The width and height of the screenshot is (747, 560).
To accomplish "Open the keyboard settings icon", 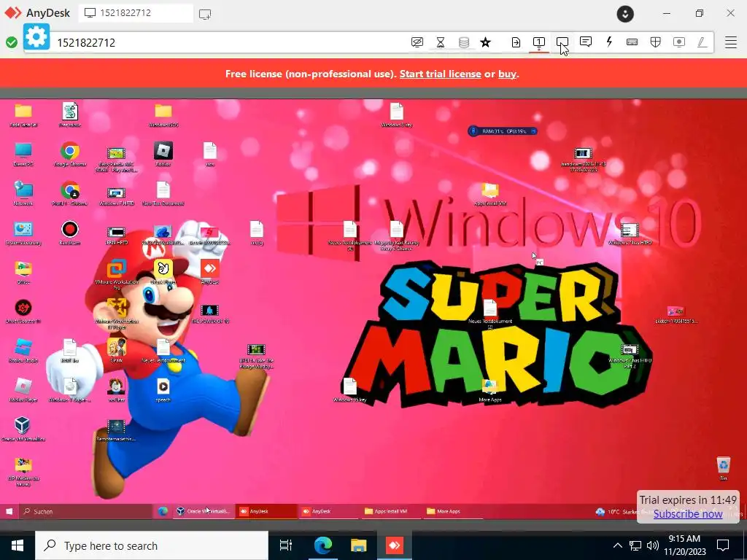I will click(632, 42).
